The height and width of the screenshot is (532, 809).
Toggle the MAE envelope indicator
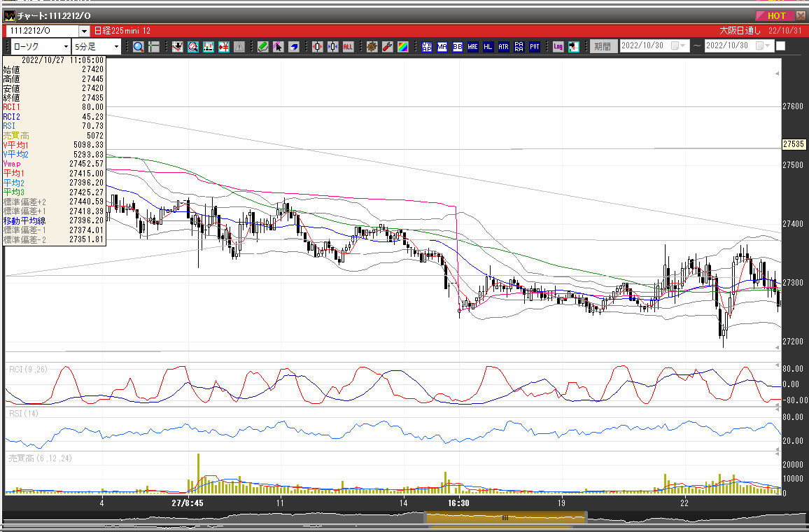[x=472, y=46]
